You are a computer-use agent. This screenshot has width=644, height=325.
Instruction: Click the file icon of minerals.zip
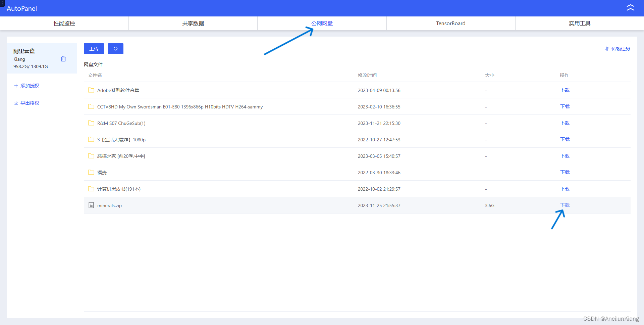91,205
